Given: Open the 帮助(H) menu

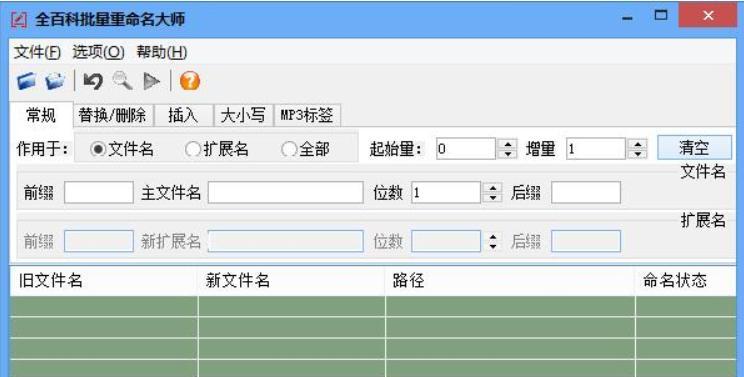Looking at the screenshot, I should coord(162,52).
